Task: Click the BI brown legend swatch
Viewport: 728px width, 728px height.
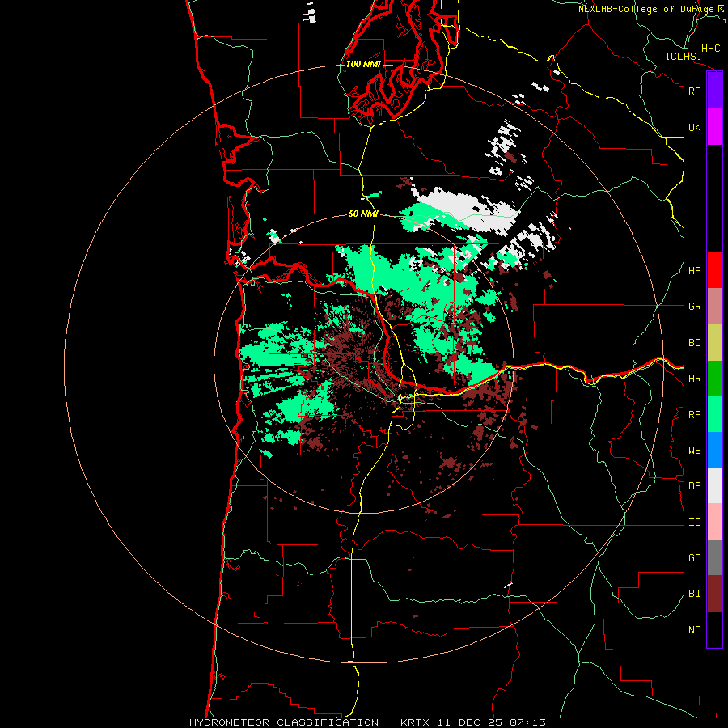Action: 714,594
